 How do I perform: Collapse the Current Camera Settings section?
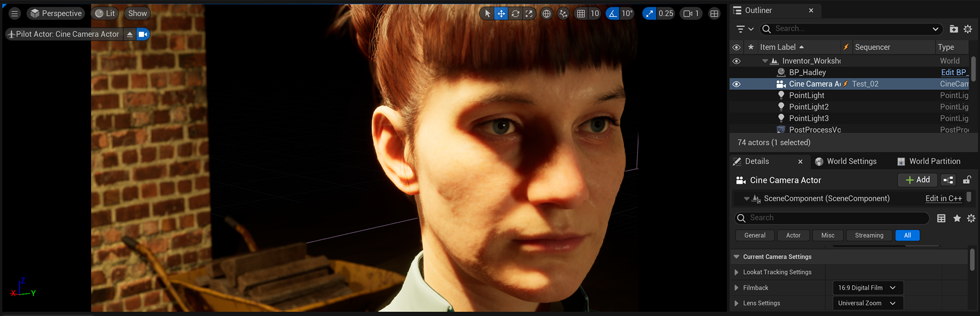point(737,257)
